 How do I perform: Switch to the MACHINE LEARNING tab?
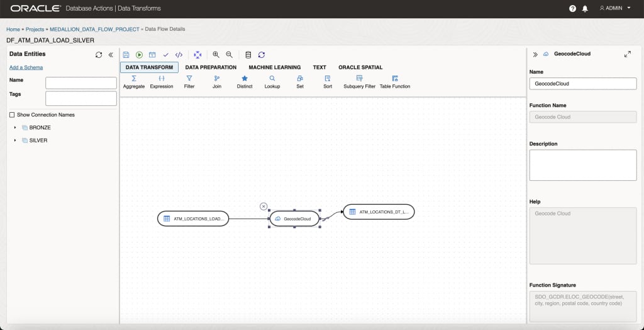[x=275, y=67]
